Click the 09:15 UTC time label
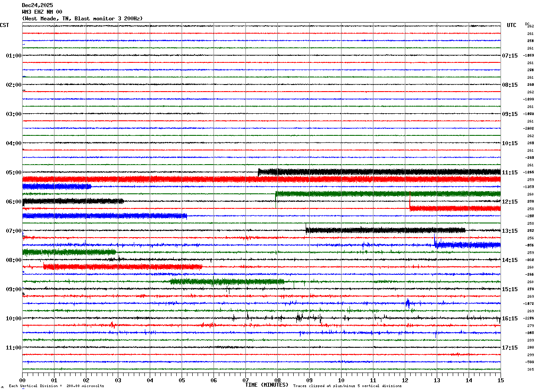Image resolution: width=536 pixels, height=392 pixels. pyautogui.click(x=510, y=114)
